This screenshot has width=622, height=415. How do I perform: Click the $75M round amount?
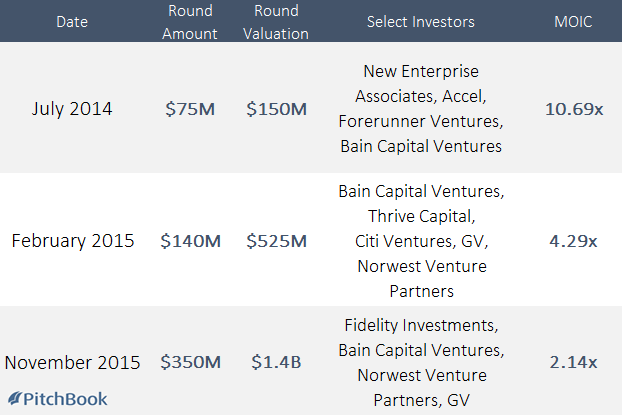coord(190,109)
